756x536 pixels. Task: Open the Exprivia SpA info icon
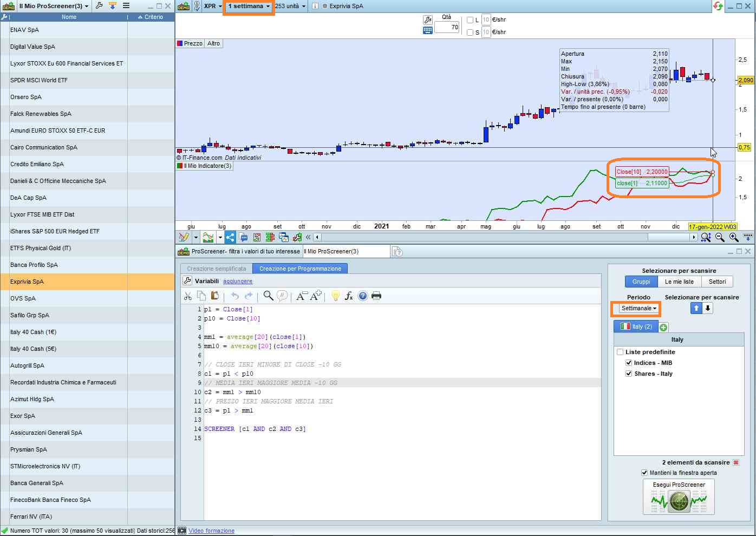point(315,6)
